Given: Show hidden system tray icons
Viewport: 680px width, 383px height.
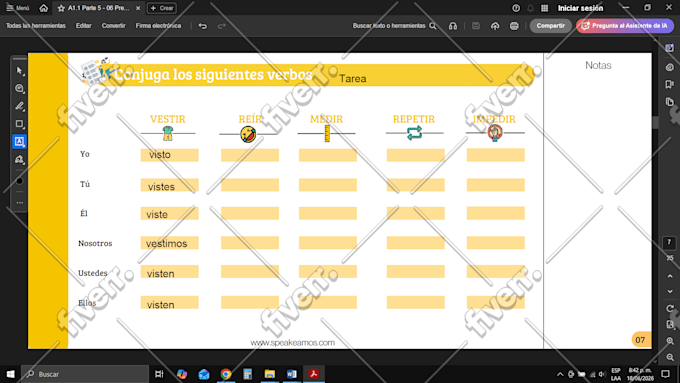Looking at the screenshot, I should click(x=560, y=374).
